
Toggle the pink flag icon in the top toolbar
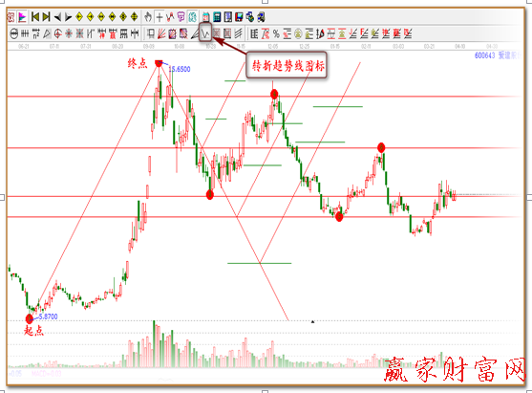coord(22,16)
